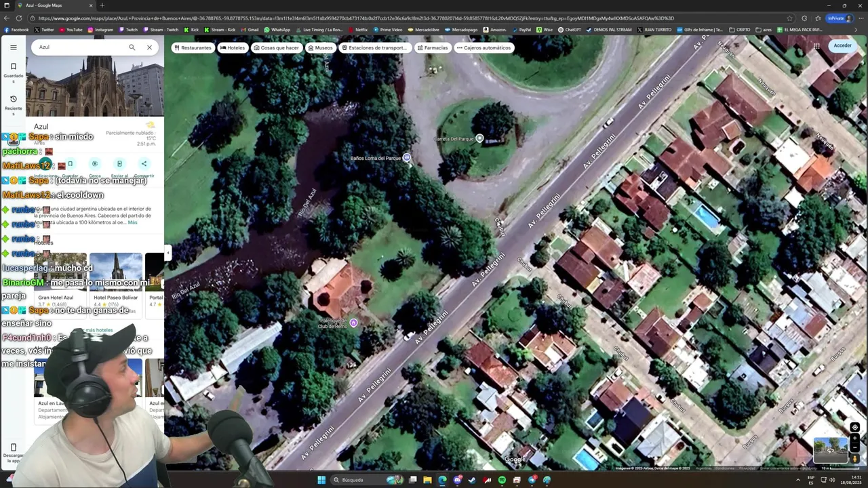Open the Instagram bookmark
The height and width of the screenshot is (488, 868).
click(x=100, y=30)
